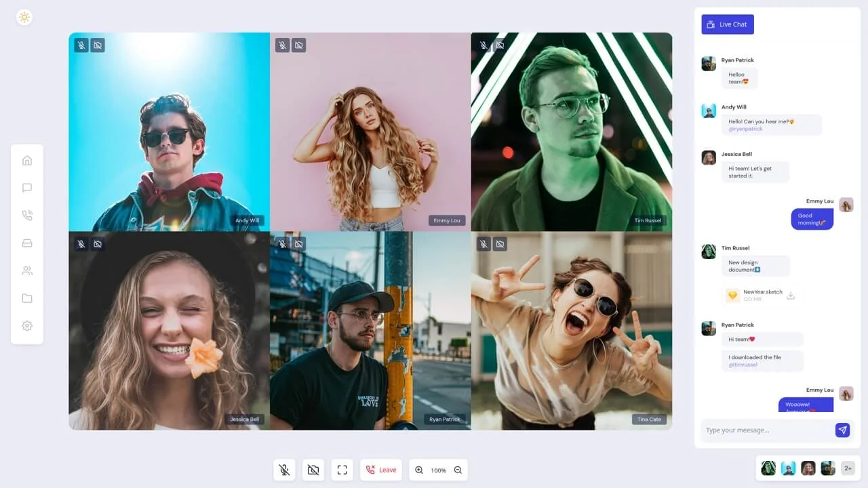Viewport: 868px width, 488px height.
Task: Unmute the mic on Andy Will's tile
Action: coord(81,45)
